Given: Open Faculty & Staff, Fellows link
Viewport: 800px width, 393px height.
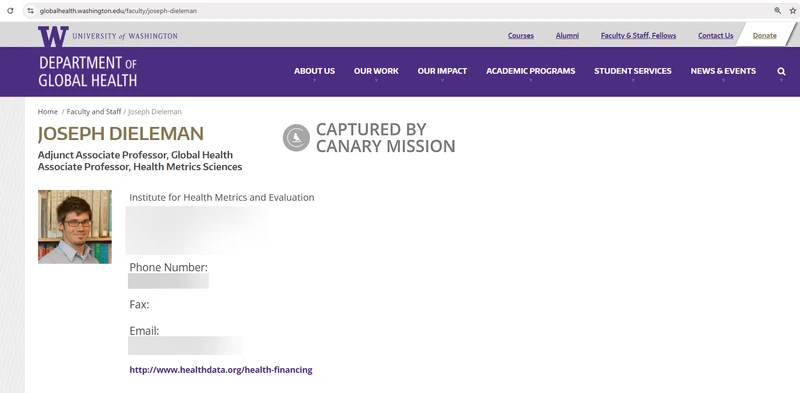Looking at the screenshot, I should pos(638,36).
